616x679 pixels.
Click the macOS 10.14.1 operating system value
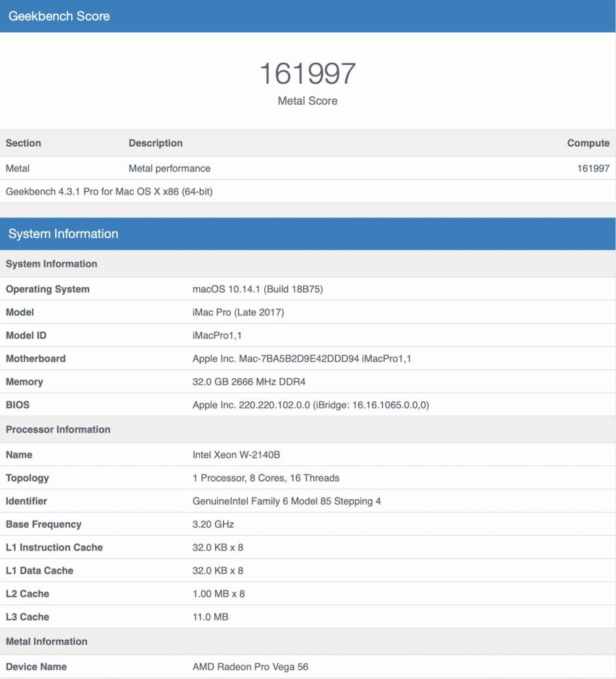pyautogui.click(x=257, y=289)
